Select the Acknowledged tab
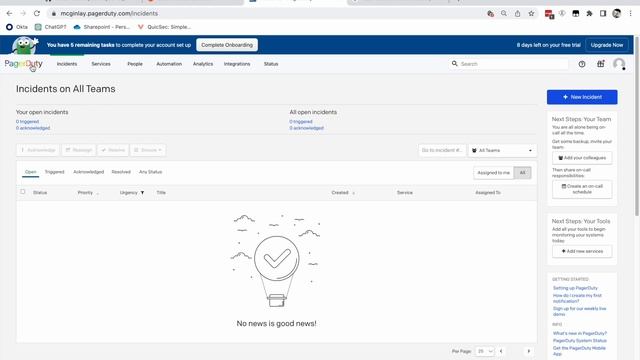This screenshot has width=640, height=360. coord(89,172)
